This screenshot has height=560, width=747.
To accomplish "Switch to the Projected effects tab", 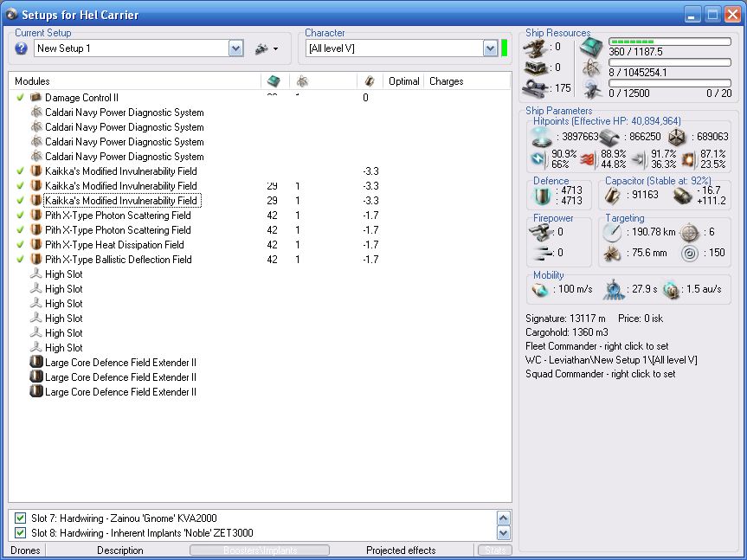I will [x=401, y=550].
